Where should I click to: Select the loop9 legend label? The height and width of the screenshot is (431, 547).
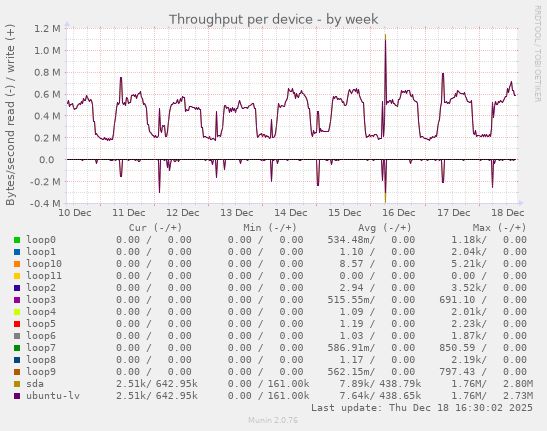(41, 371)
